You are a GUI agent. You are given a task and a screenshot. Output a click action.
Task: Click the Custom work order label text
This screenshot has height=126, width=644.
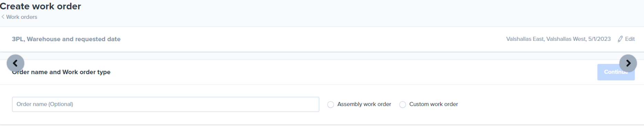[434, 104]
